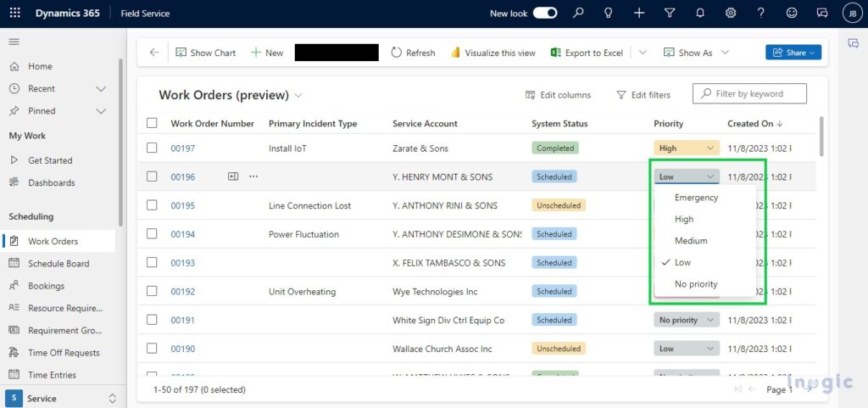Open the advanced find funnel icon

click(x=670, y=13)
